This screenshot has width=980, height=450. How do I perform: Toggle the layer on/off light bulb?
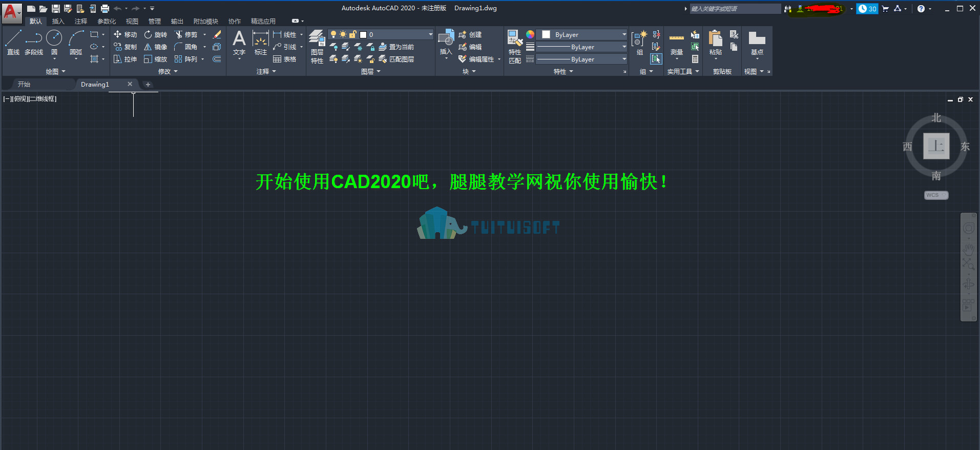(333, 34)
